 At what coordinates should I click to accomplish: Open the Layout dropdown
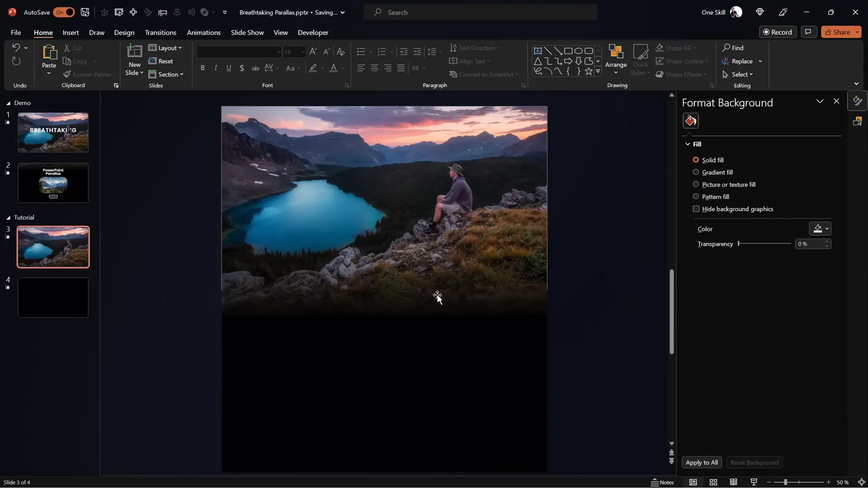pyautogui.click(x=165, y=48)
